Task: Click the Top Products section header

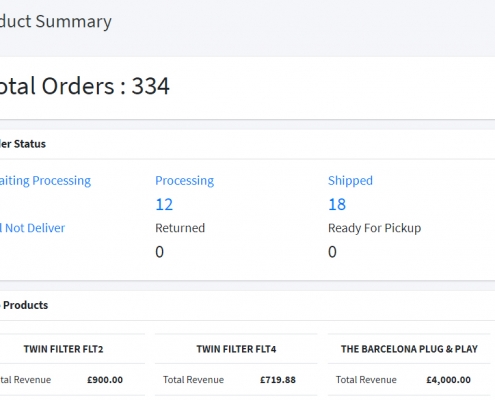Action: point(24,305)
